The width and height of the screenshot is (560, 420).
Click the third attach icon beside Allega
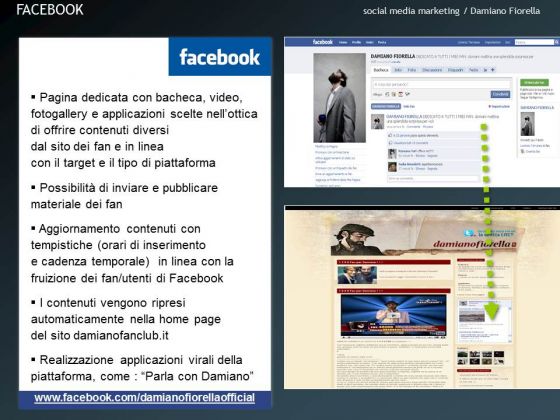point(401,94)
